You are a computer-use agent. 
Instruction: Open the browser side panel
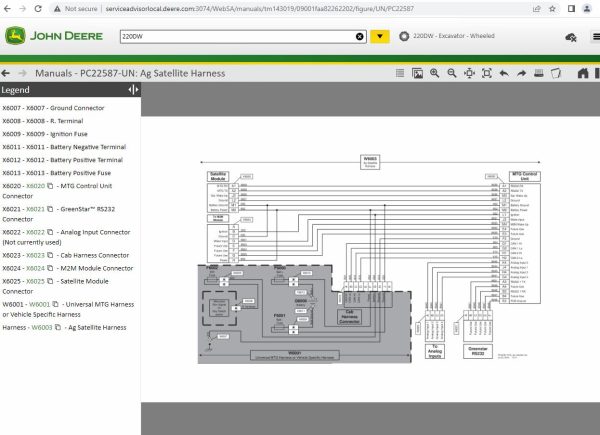pyautogui.click(x=571, y=8)
